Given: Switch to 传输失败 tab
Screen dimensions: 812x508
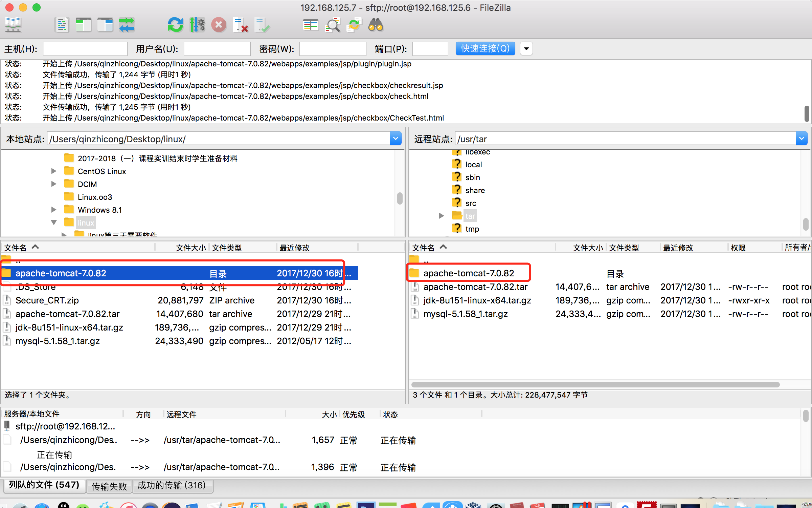Looking at the screenshot, I should 109,486.
